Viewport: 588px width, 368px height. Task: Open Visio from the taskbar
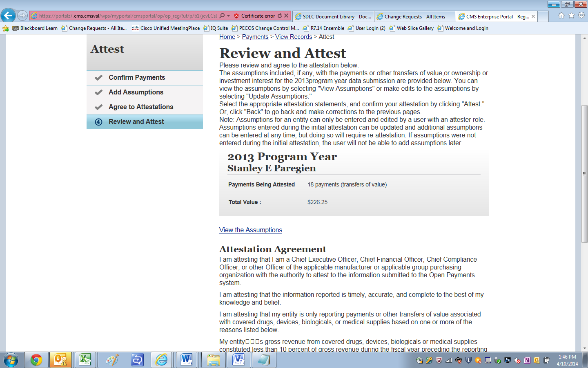point(238,360)
